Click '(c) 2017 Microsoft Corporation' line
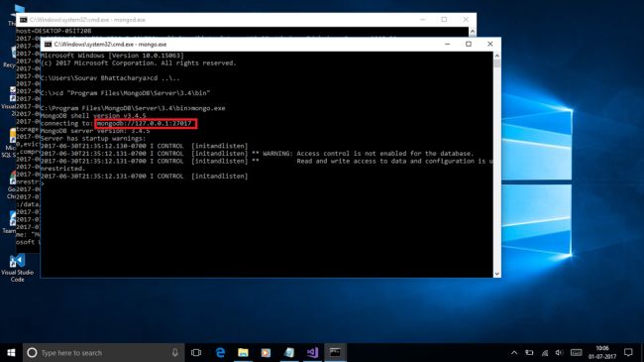The image size is (644, 362). point(139,62)
